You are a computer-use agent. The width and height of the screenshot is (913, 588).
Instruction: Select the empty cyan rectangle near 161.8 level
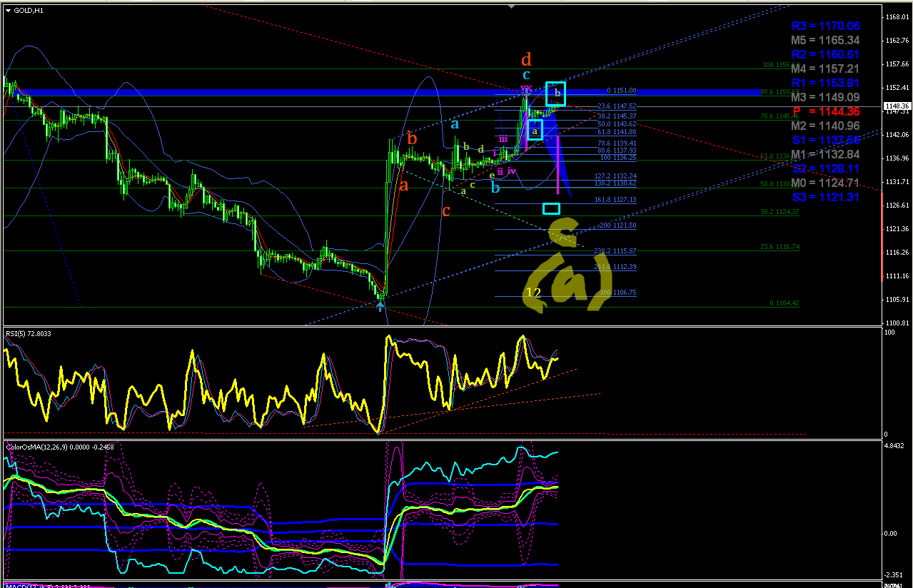[551, 208]
